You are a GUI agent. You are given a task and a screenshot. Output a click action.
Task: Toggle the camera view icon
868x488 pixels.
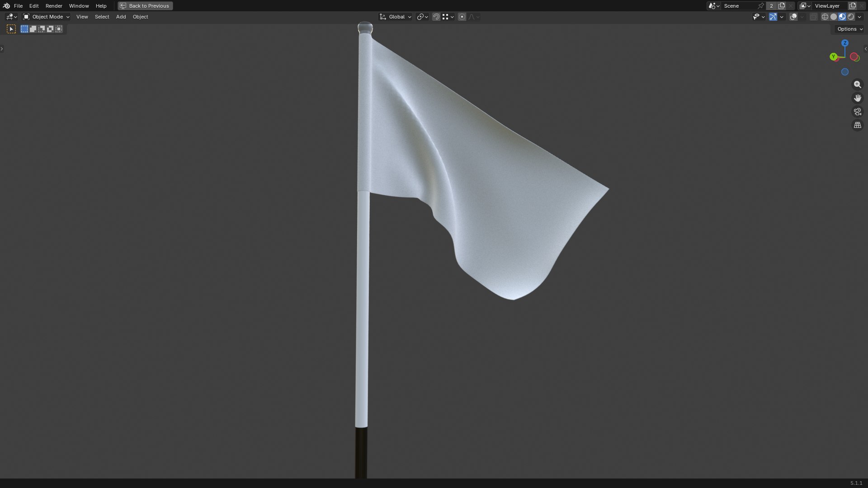tap(858, 112)
